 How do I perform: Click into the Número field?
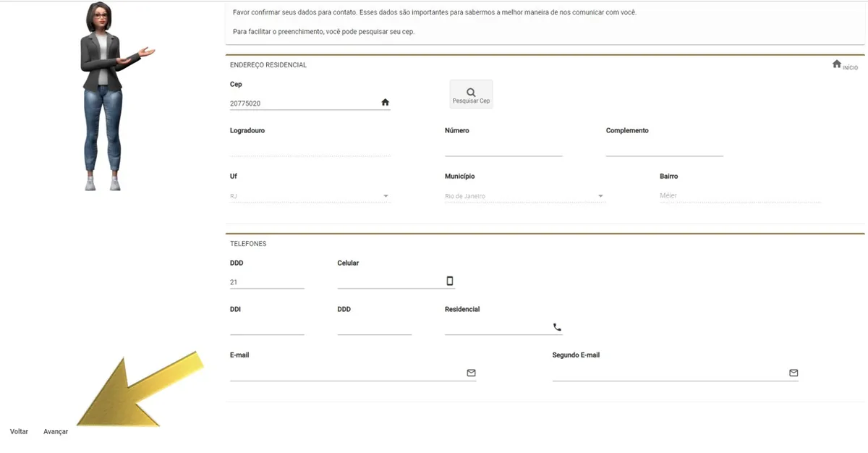point(503,149)
